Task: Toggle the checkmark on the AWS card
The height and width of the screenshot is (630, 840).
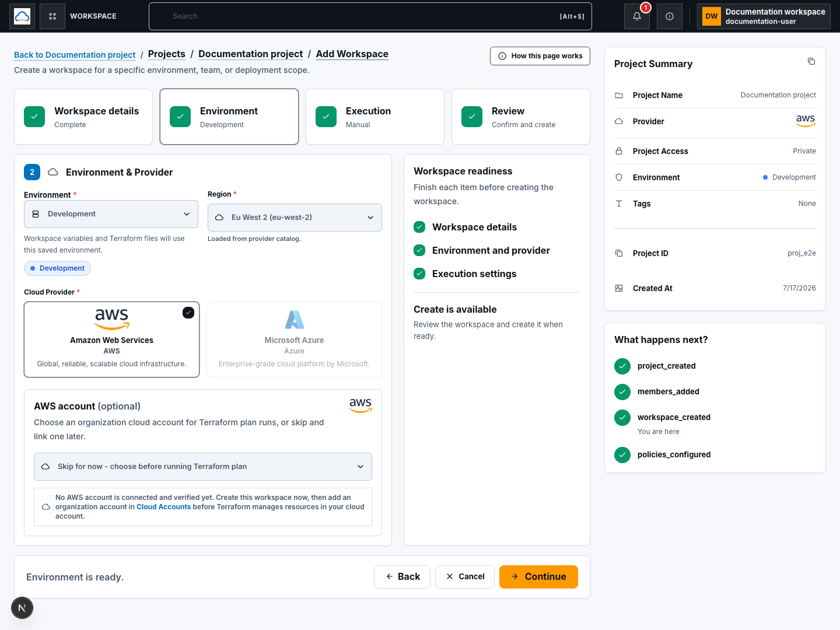Action: pyautogui.click(x=188, y=313)
